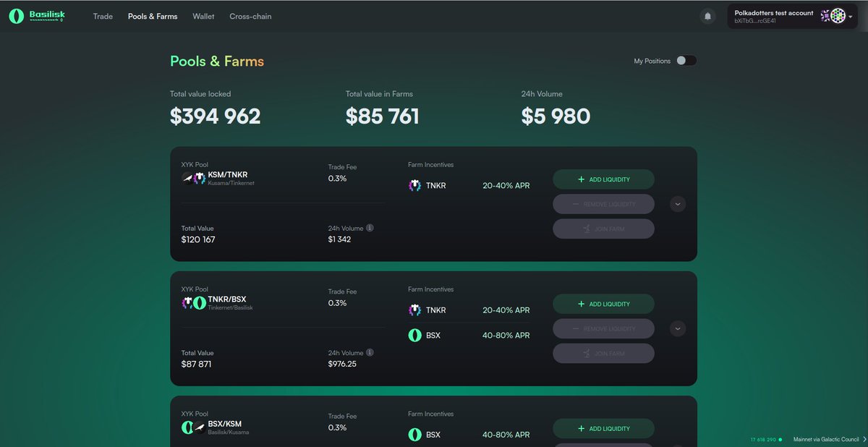Click 40-80% APR in TNKR/BSX pool
868x447 pixels.
506,336
